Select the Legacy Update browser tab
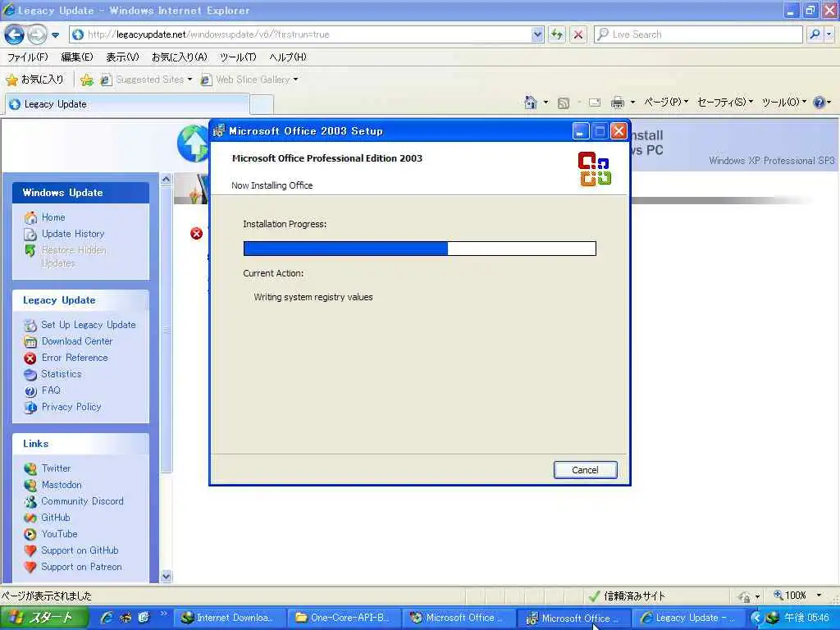Image resolution: width=840 pixels, height=630 pixels. coord(127,104)
